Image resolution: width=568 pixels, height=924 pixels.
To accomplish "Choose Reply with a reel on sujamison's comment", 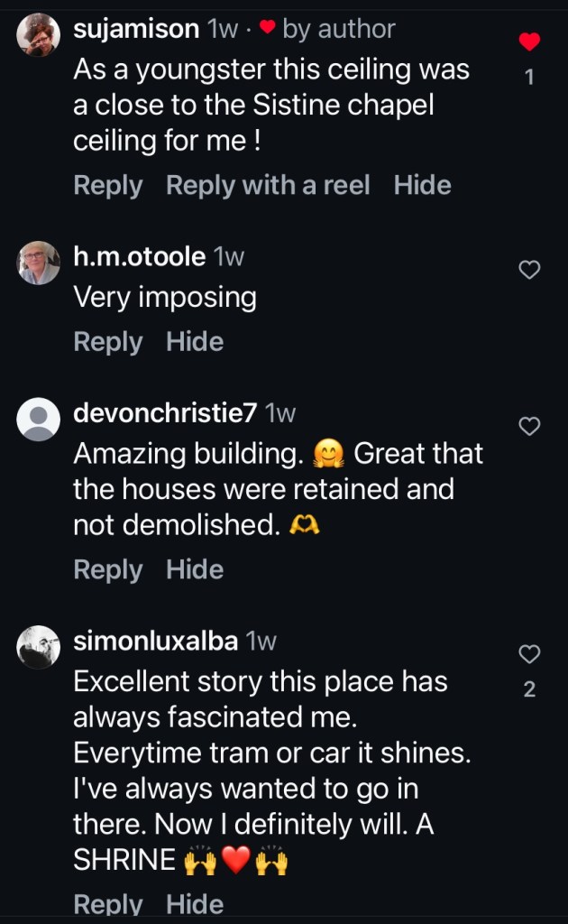I will tap(268, 186).
